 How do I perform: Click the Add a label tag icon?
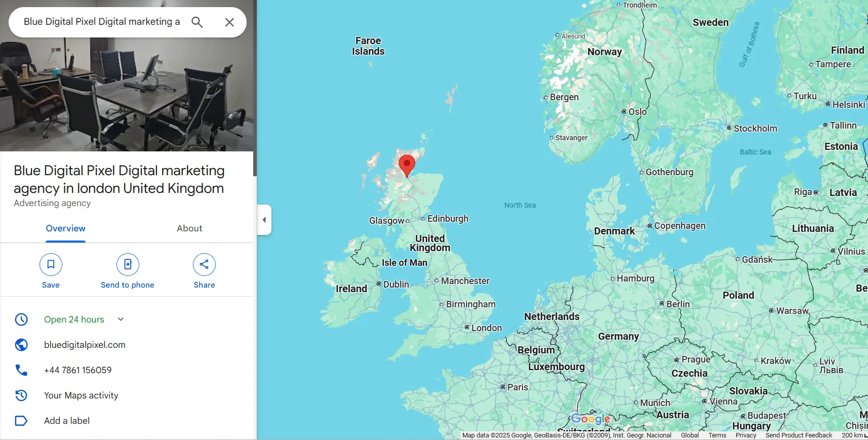(x=21, y=421)
